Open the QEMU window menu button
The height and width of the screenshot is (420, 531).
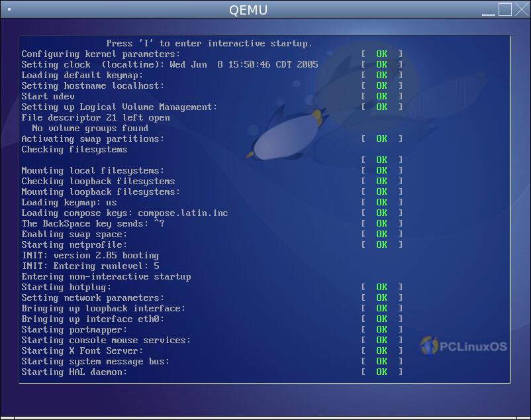(x=9, y=9)
